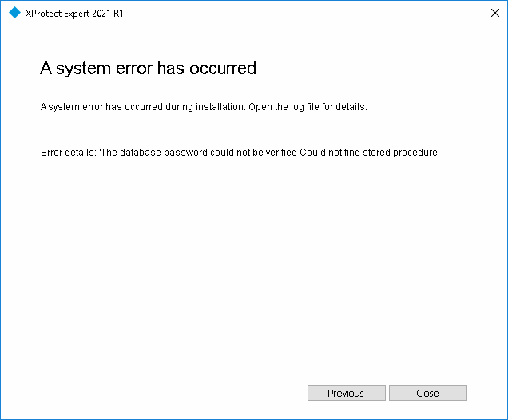Click the words 'stored procedure' in the error
This screenshot has width=508, height=420.
tap(400, 152)
